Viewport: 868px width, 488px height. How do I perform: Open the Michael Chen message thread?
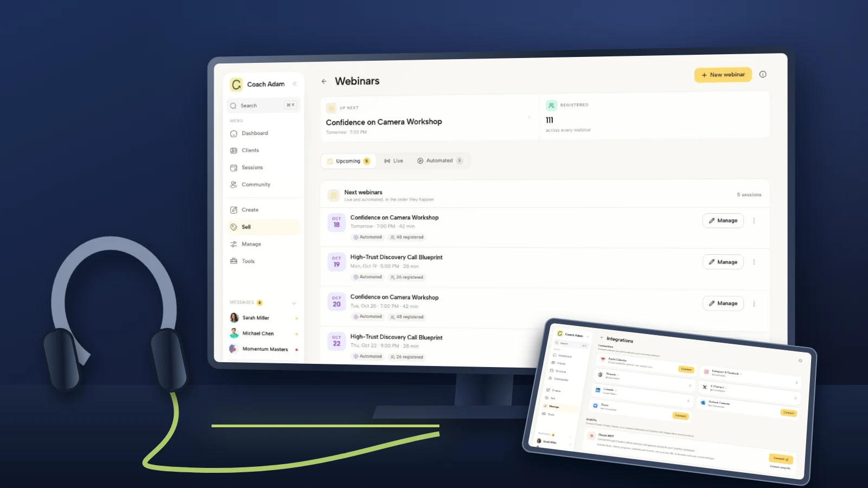264,333
